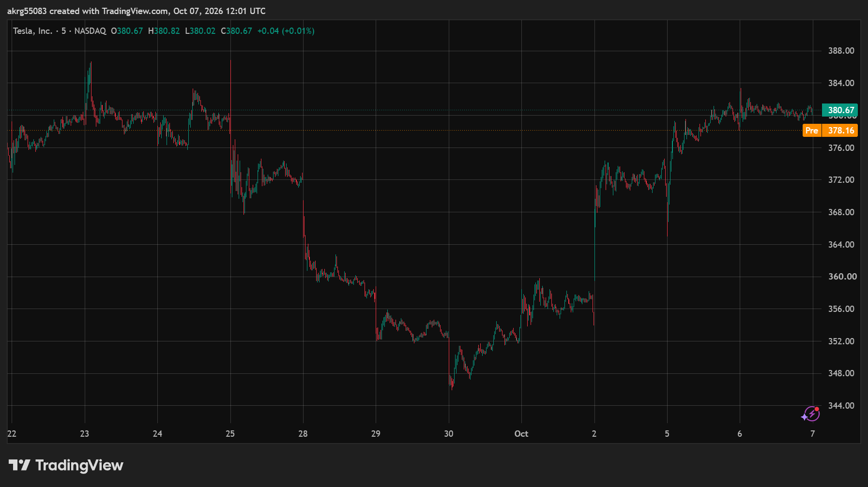Click the 5 date label on time axis
868x487 pixels.
coord(667,434)
